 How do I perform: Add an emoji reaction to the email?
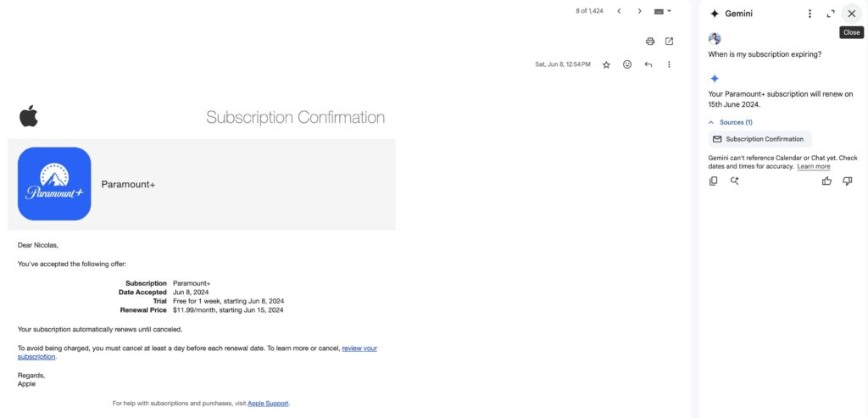pos(627,64)
